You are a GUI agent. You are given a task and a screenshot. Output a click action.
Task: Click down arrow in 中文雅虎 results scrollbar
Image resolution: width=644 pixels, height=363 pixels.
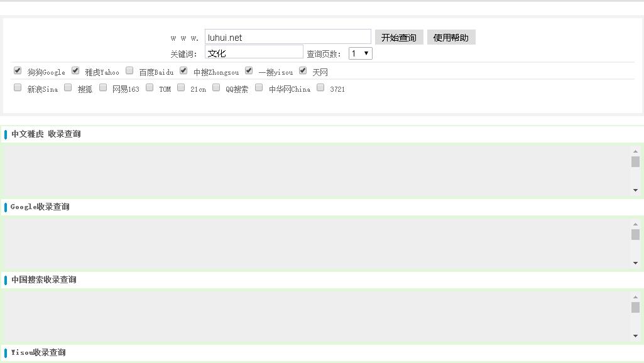[635, 190]
